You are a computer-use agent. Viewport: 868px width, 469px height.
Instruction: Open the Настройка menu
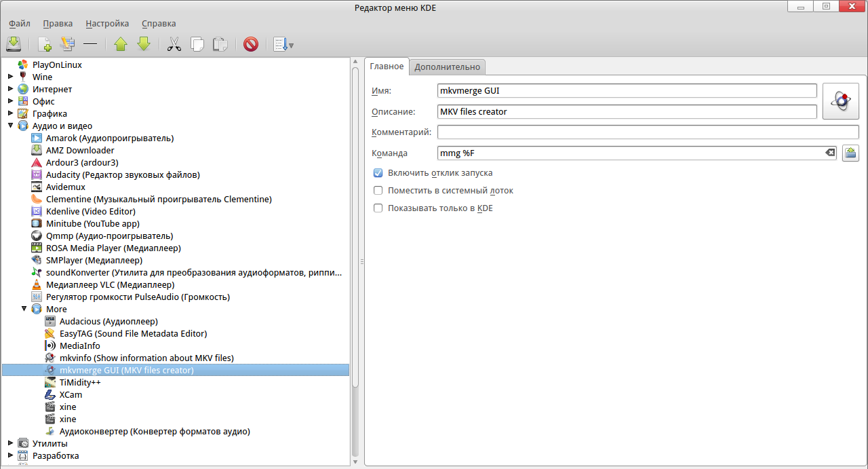point(107,24)
